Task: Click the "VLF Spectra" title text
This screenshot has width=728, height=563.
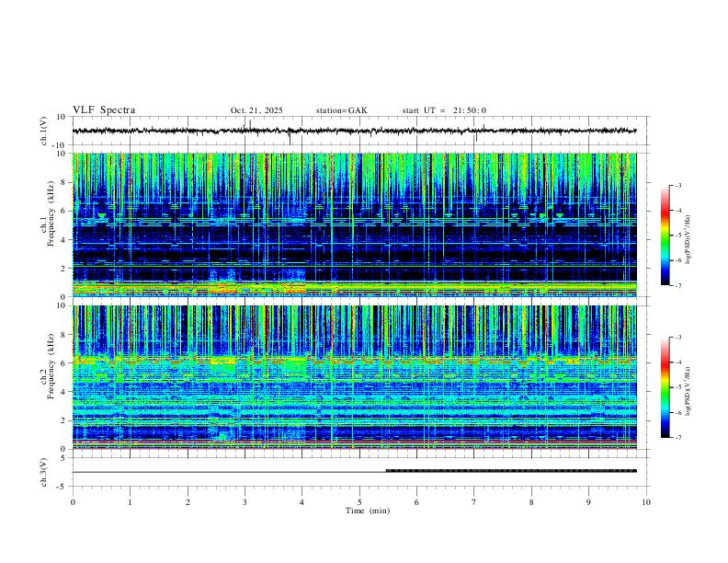Action: 104,110
